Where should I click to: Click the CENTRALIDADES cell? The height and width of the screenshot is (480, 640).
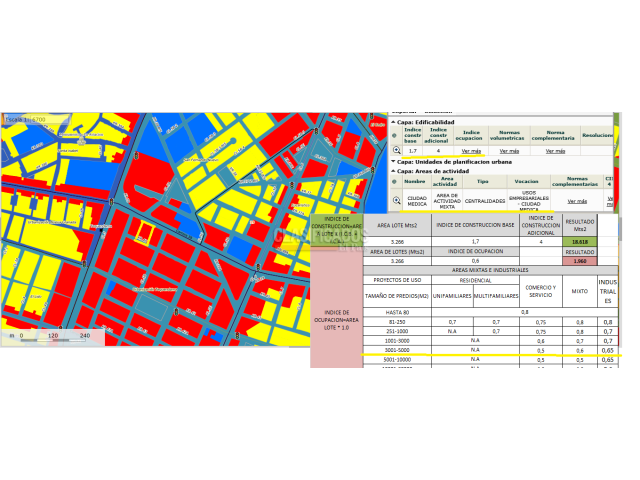[x=484, y=201]
